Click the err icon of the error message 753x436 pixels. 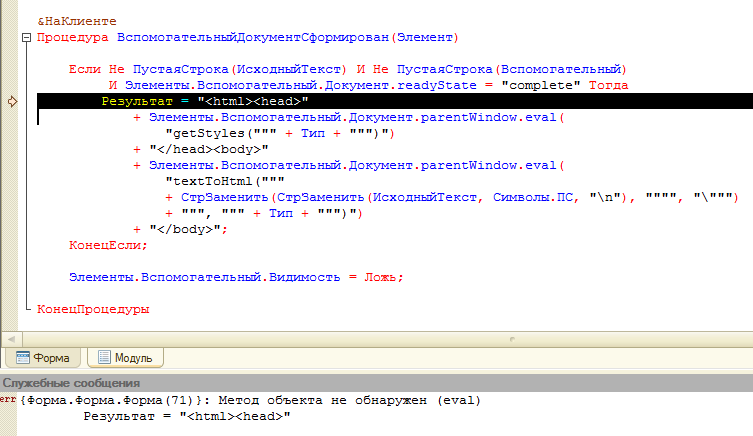pyautogui.click(x=8, y=400)
